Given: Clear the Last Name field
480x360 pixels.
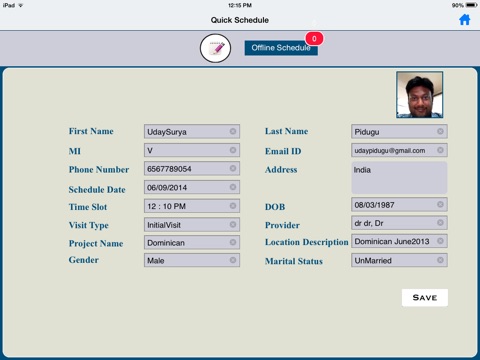Looking at the screenshot, I should (x=440, y=131).
